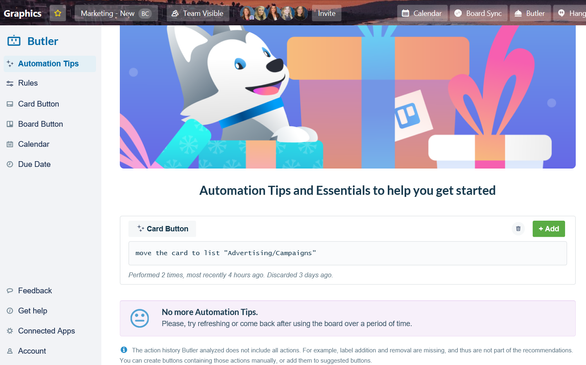The height and width of the screenshot is (365, 586).
Task: Click the Butler icon in the header
Action: [518, 13]
